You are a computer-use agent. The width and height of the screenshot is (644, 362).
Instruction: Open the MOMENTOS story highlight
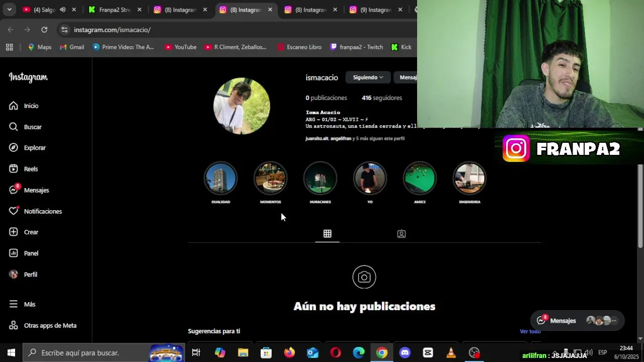[270, 178]
